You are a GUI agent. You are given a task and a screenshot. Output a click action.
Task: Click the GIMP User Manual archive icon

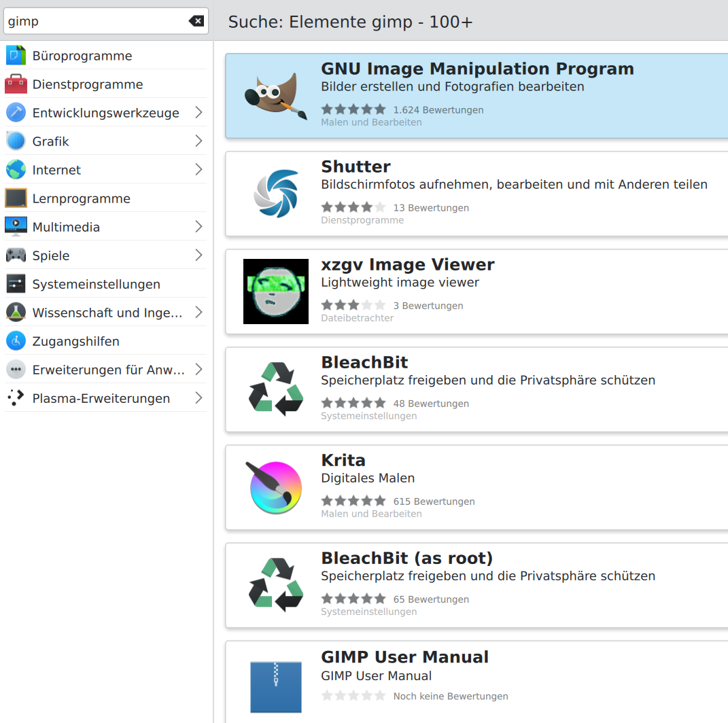[x=276, y=687]
